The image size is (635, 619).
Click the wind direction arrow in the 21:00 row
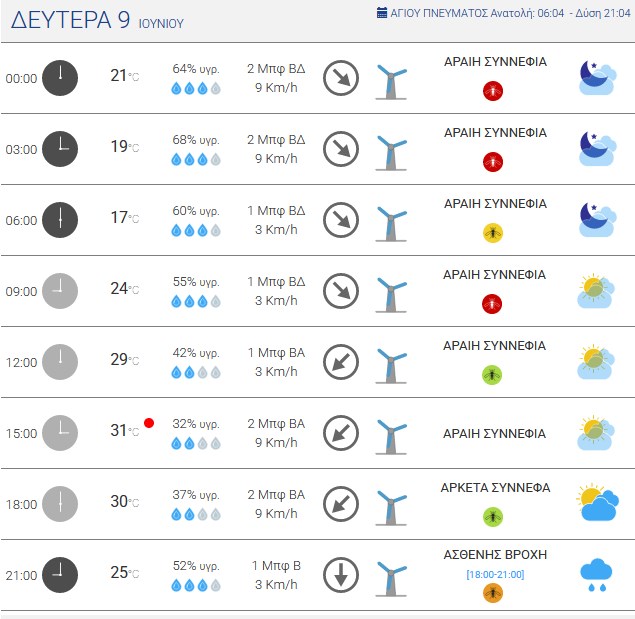[341, 575]
